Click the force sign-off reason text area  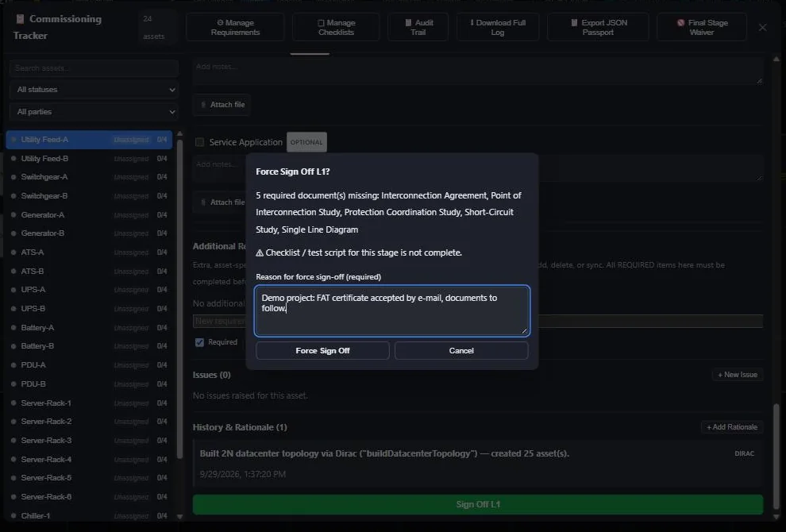click(392, 310)
